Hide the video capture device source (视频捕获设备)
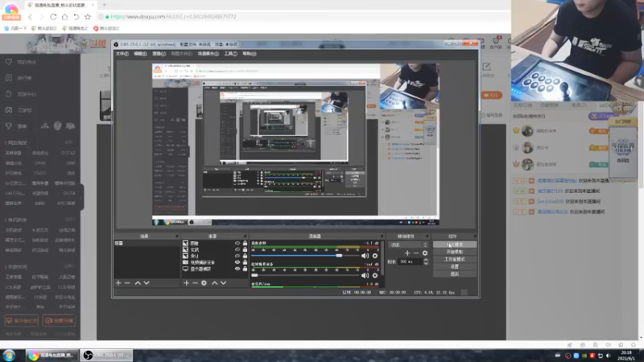This screenshot has height=362, width=644. 237,262
